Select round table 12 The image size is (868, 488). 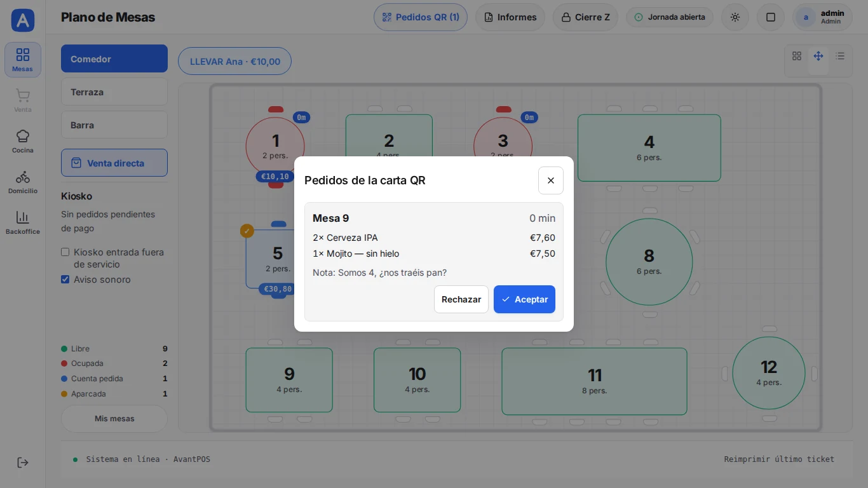pyautogui.click(x=769, y=373)
